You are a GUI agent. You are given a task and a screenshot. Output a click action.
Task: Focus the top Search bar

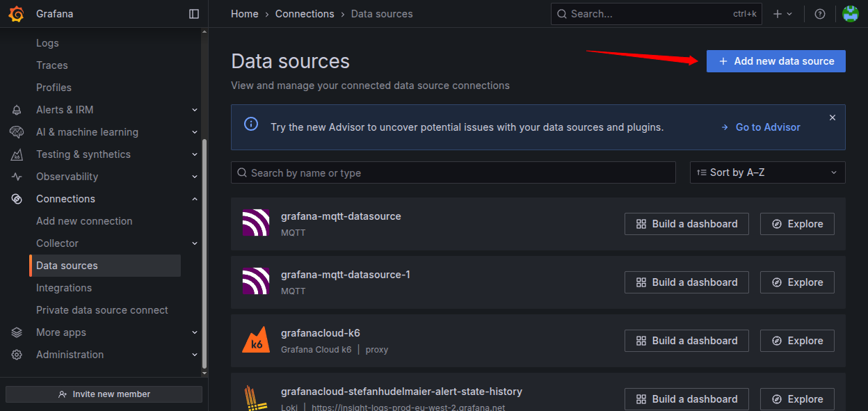click(x=657, y=14)
